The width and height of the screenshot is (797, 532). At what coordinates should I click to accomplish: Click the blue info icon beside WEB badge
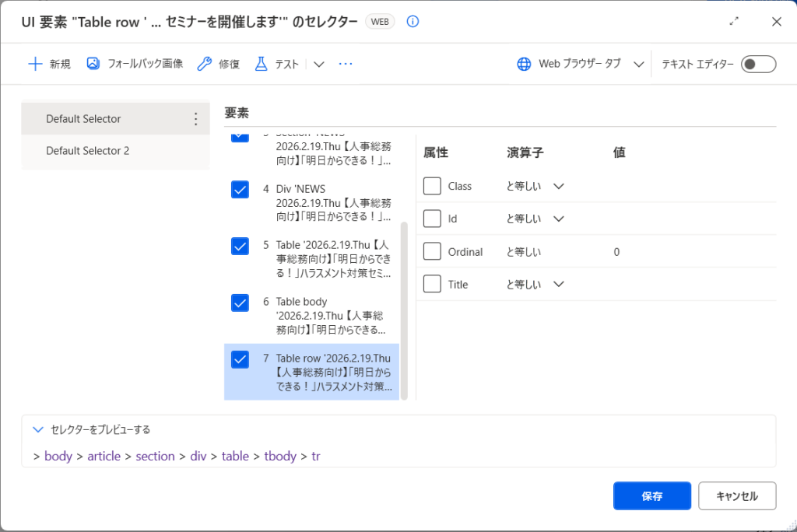coord(413,22)
